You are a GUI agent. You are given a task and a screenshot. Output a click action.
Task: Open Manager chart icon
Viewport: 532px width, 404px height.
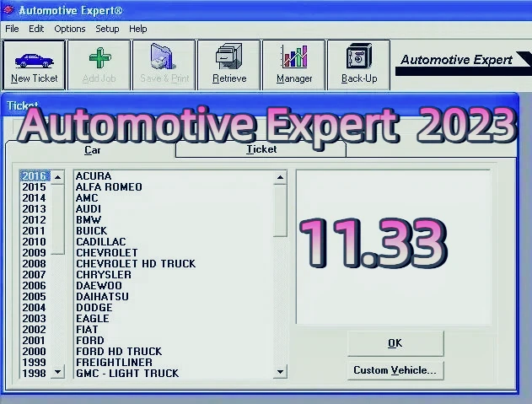click(x=294, y=57)
